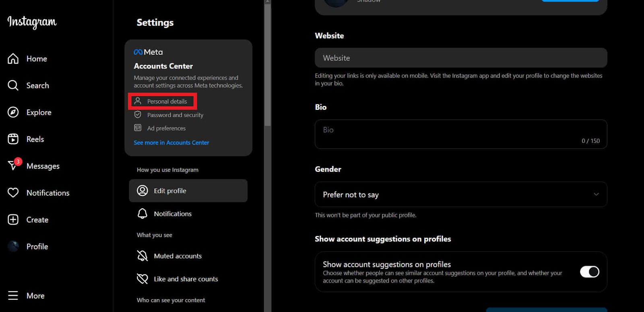Click the Edit profile person-circle icon
This screenshot has width=644, height=312.
(x=142, y=190)
